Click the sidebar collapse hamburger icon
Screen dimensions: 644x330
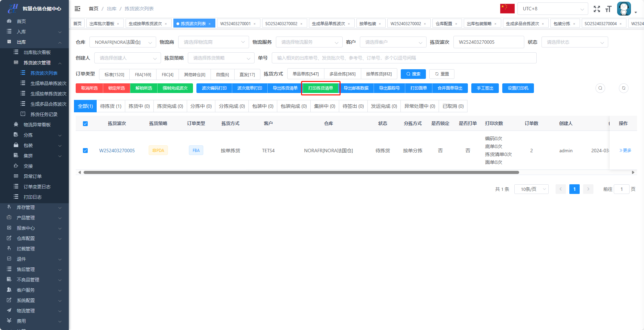(x=77, y=9)
